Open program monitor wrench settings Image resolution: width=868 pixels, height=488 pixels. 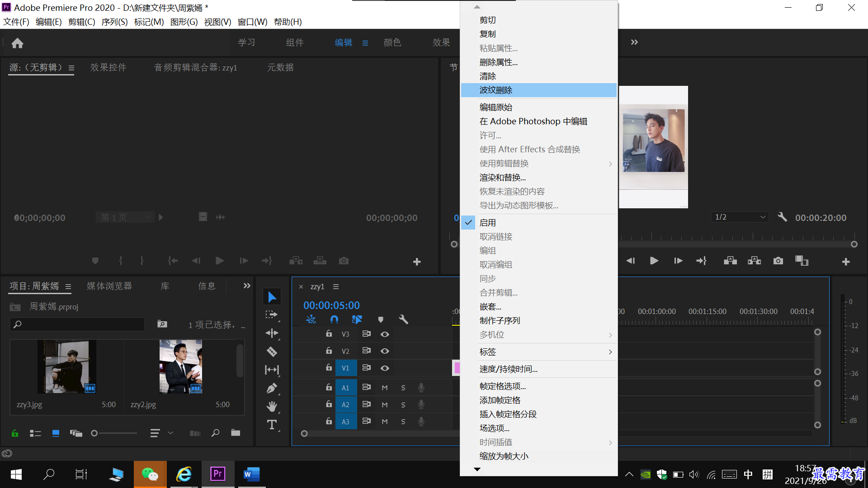pyautogui.click(x=782, y=217)
